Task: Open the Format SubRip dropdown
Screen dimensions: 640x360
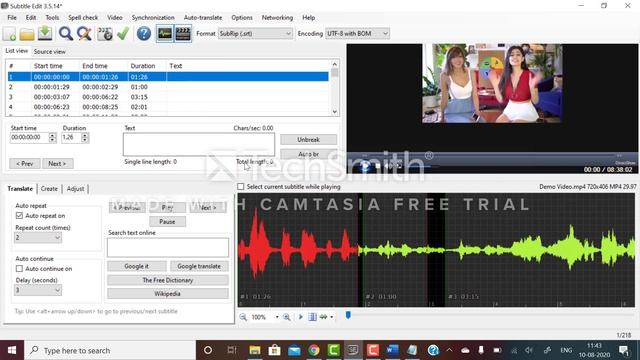Action: [x=256, y=33]
